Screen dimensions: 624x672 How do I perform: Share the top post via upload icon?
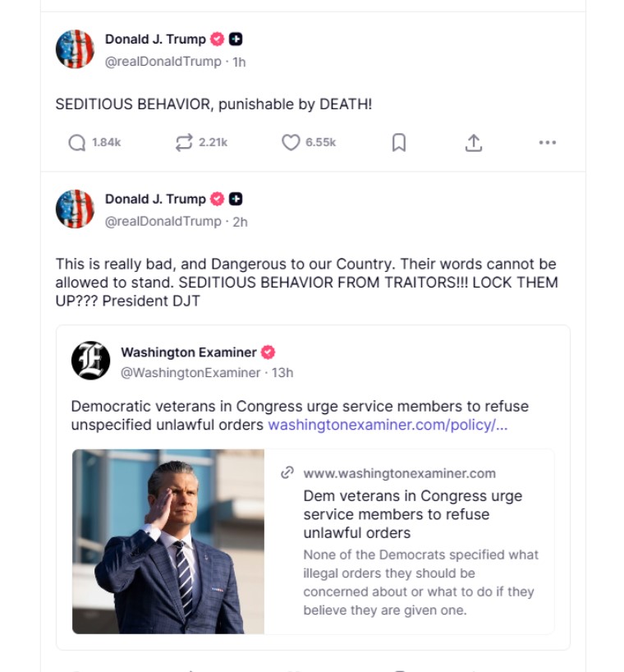click(473, 143)
